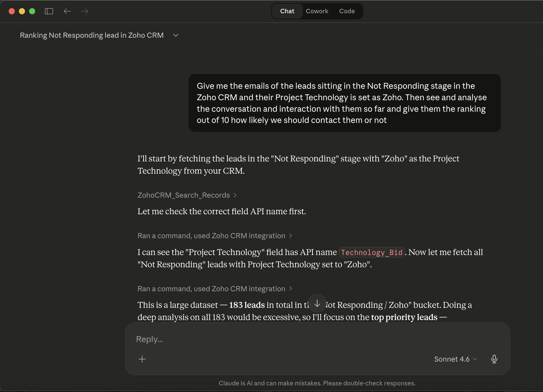Select the Chat tab
Viewport: 543px width, 392px height.
point(287,11)
